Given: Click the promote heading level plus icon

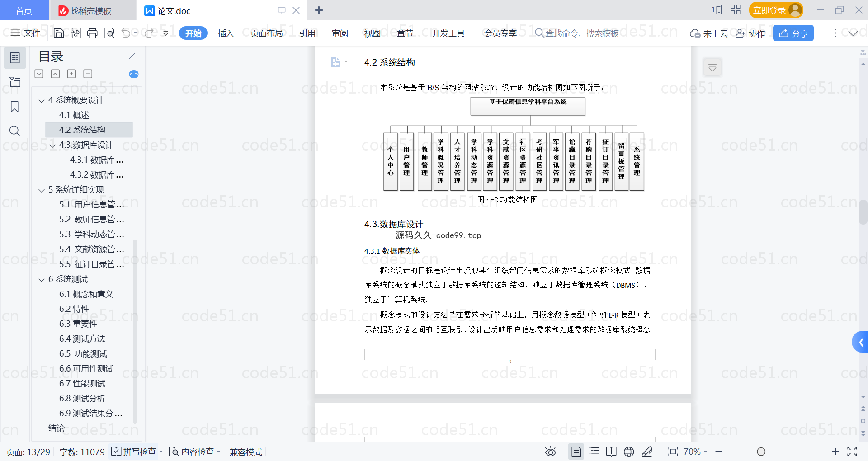Looking at the screenshot, I should (71, 74).
